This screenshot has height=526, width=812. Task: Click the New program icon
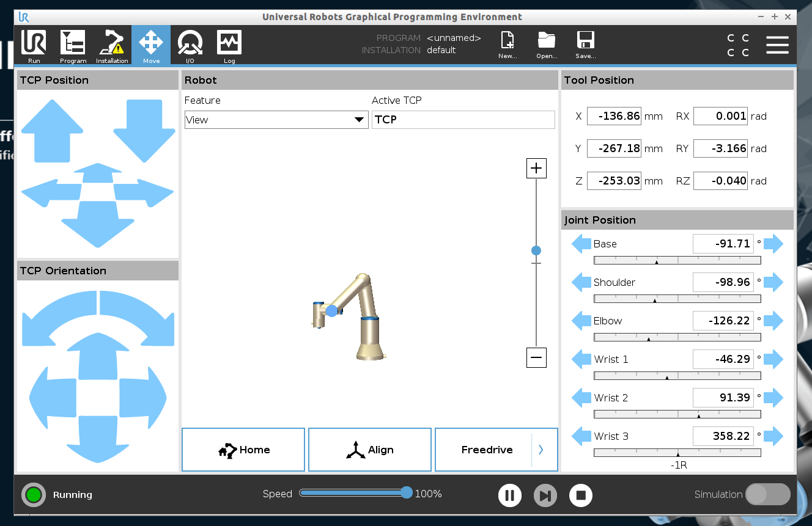point(508,45)
